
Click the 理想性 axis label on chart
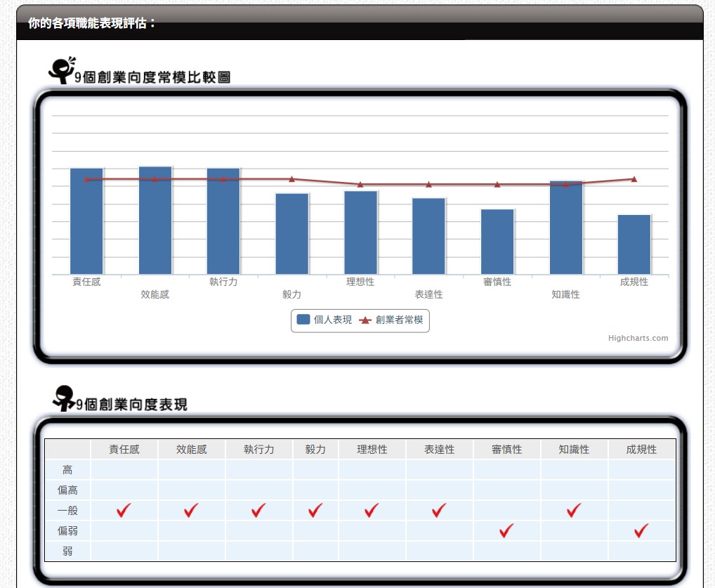pyautogui.click(x=360, y=282)
